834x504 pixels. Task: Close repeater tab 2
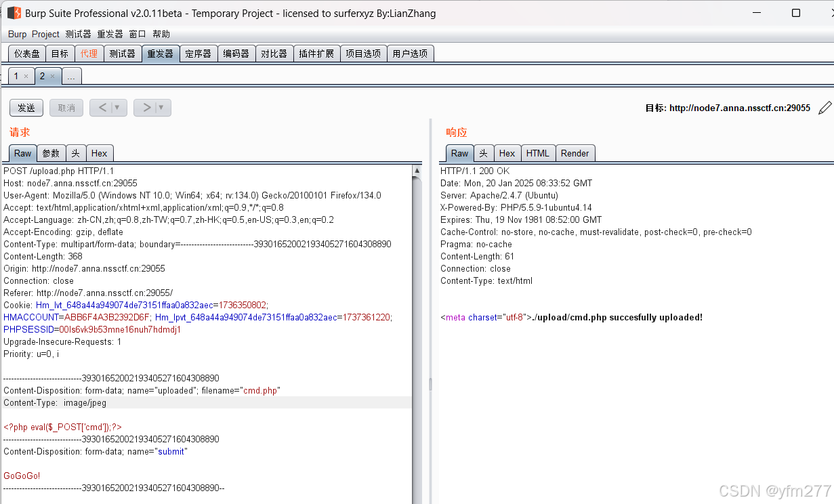(52, 77)
